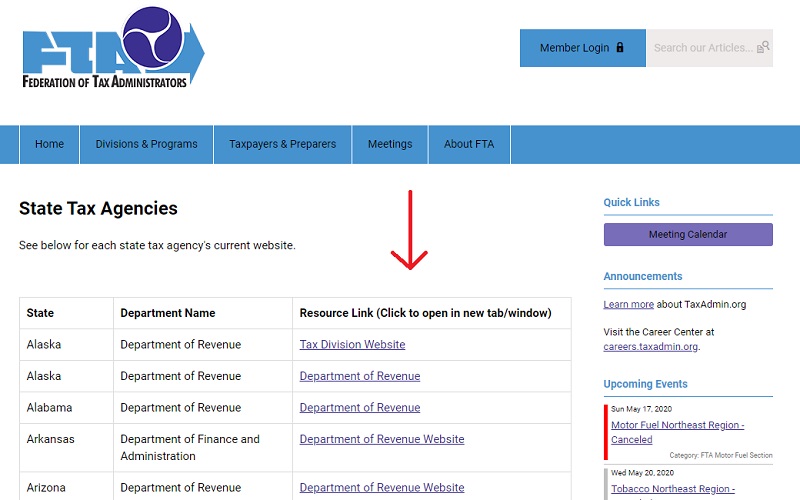
Task: Focus the Search our Articles field
Action: click(x=710, y=48)
